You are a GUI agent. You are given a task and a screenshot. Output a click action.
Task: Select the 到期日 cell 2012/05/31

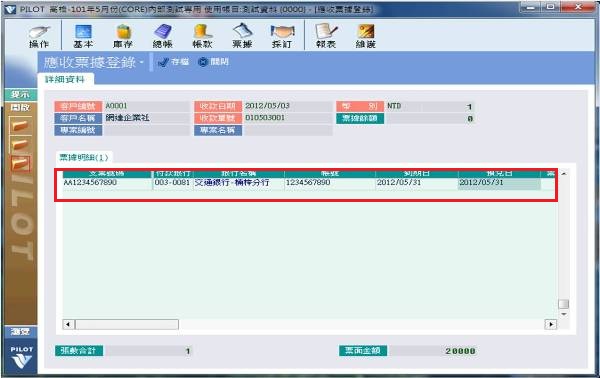click(x=417, y=183)
